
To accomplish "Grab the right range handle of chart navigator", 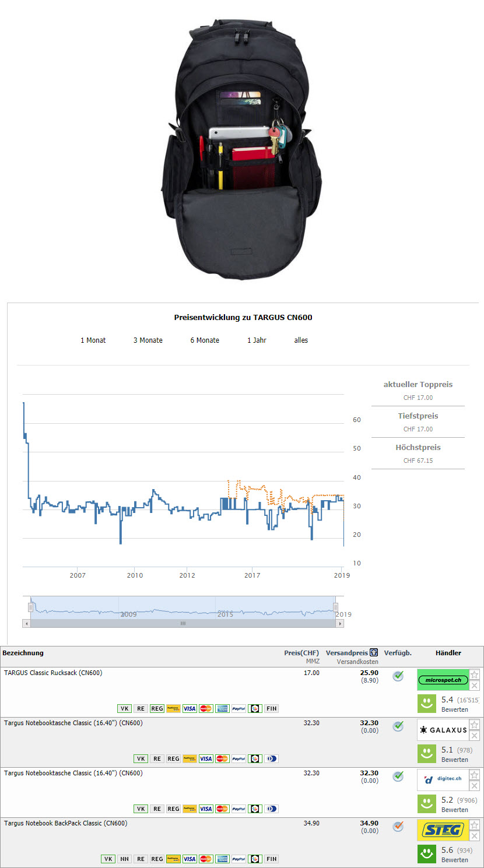I will 335,607.
